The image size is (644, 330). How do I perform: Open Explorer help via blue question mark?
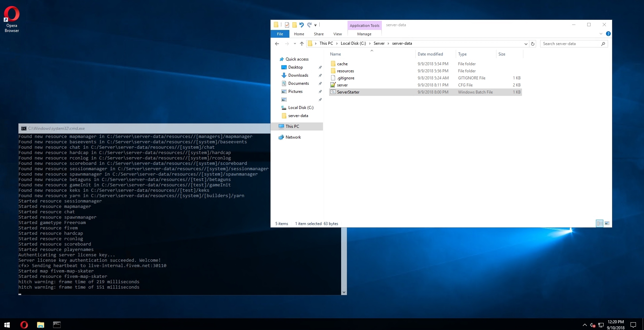coord(608,34)
